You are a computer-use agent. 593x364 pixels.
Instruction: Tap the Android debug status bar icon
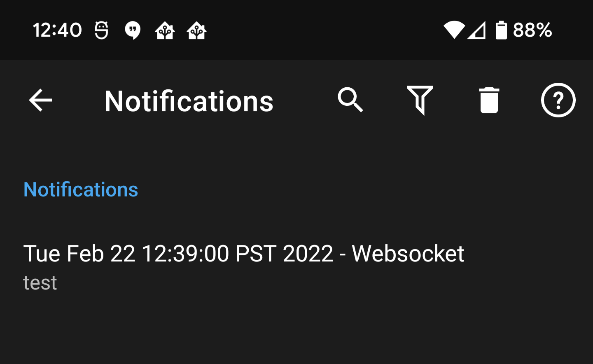click(x=101, y=30)
